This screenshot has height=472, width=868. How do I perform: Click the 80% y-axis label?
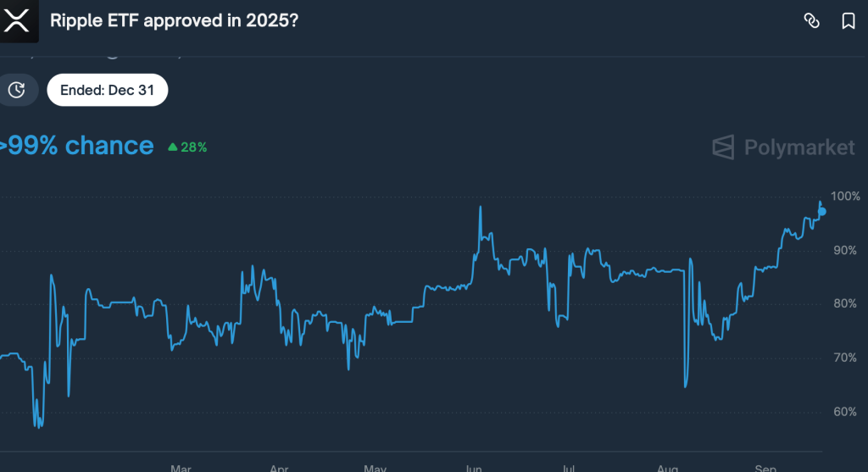[x=844, y=303]
